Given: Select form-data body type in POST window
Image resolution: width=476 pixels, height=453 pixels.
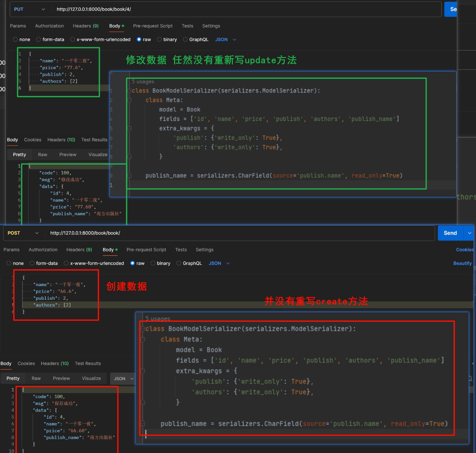Looking at the screenshot, I should (44, 263).
